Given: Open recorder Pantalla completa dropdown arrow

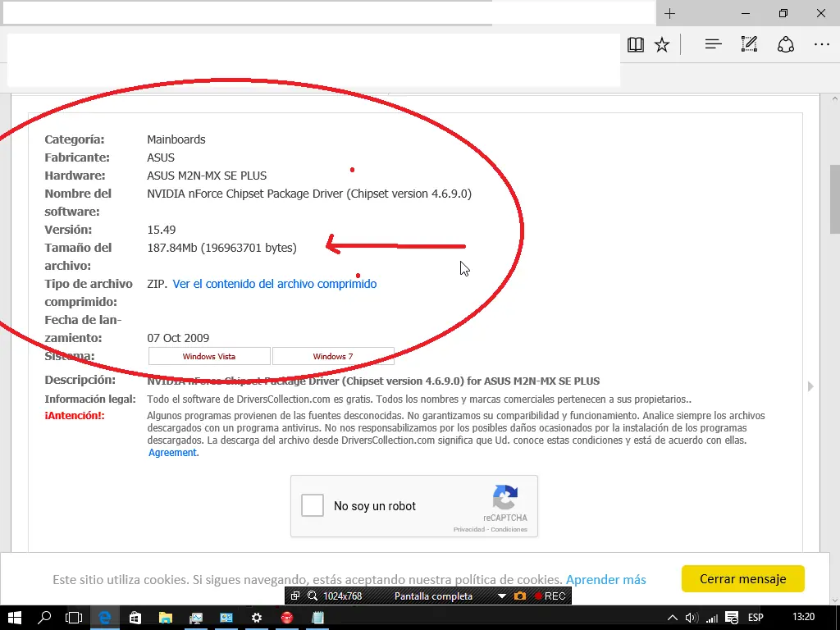Looking at the screenshot, I should point(502,596).
